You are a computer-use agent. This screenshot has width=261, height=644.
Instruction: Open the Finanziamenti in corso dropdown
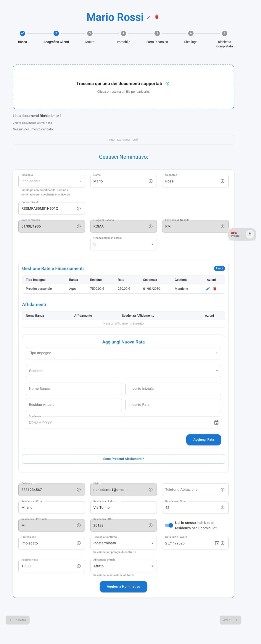point(123,244)
